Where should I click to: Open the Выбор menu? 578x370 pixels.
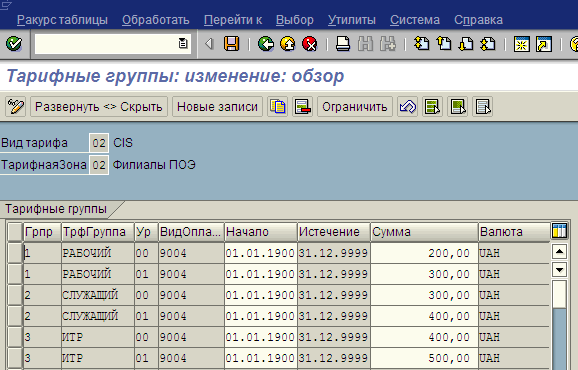coord(295,20)
